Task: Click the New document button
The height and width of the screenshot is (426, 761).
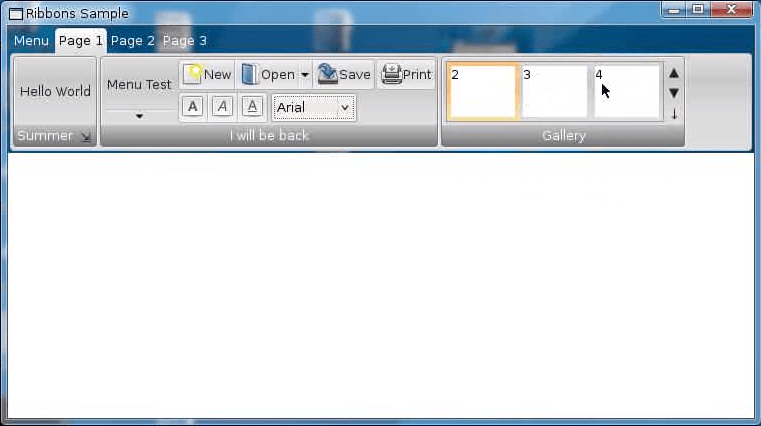Action: tap(207, 75)
